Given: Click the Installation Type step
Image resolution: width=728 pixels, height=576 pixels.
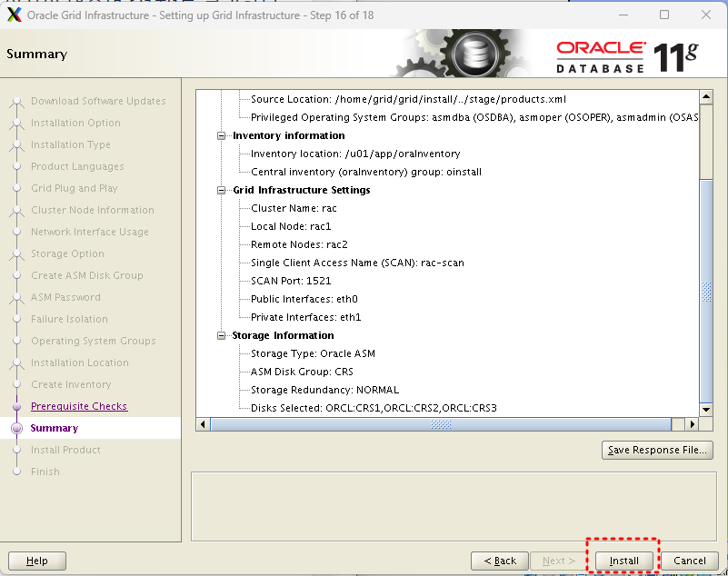Looking at the screenshot, I should (x=71, y=144).
